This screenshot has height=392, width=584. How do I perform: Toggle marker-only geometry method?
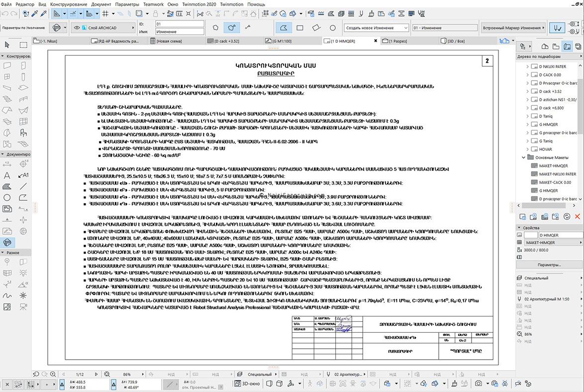[x=248, y=27]
